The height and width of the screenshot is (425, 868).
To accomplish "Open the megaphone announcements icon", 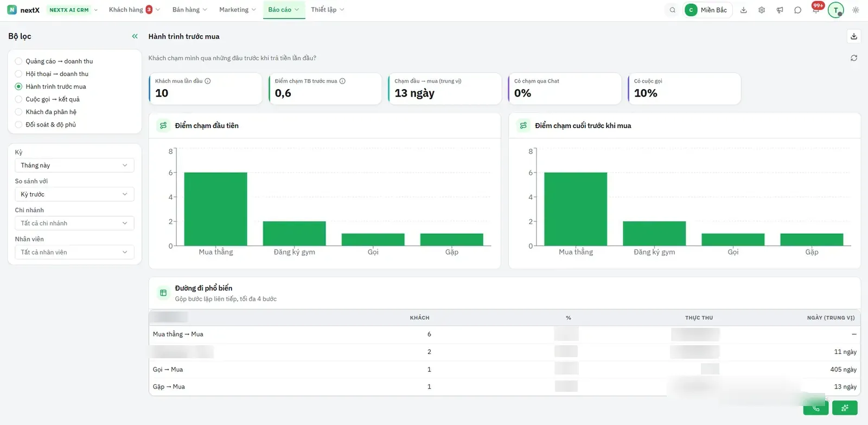I will click(780, 10).
